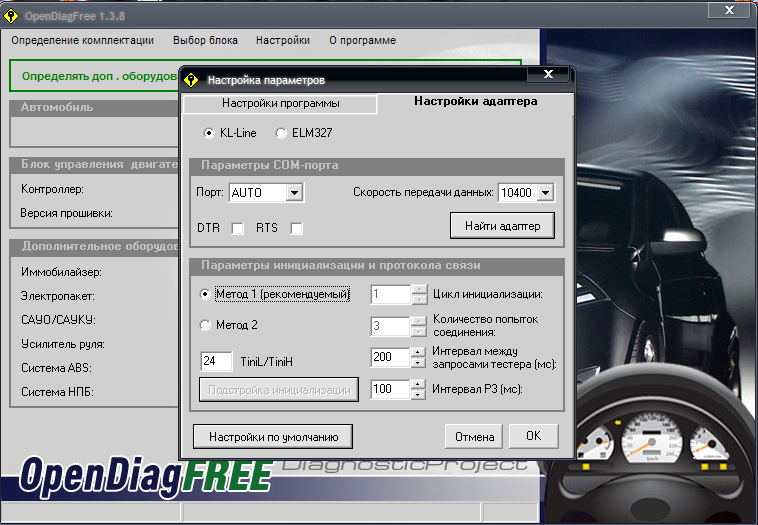Screen dimensions: 758x525
Task: Increase the Цикл инициализации spinner value
Action: (419, 290)
